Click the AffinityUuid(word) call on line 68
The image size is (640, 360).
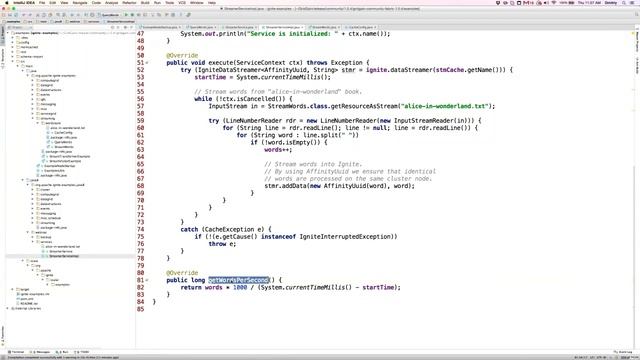coord(356,186)
